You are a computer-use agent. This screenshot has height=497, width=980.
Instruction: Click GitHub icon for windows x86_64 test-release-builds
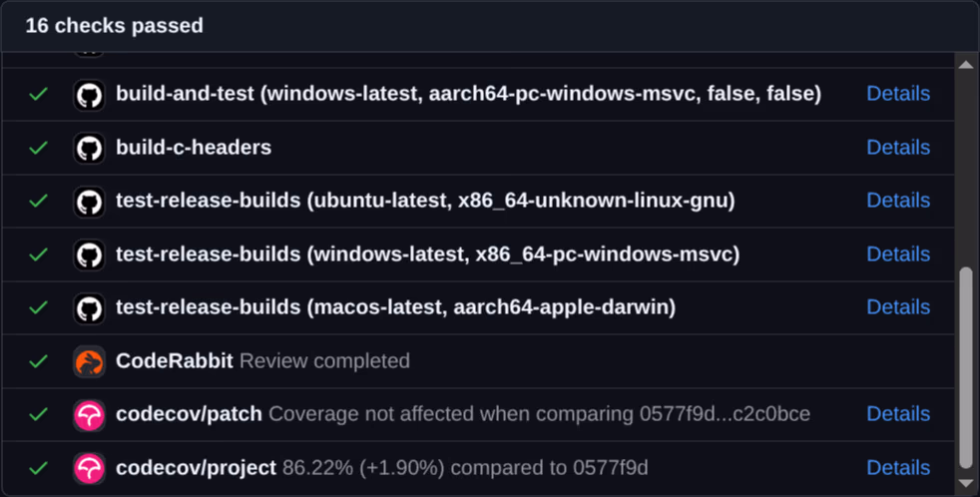click(x=90, y=254)
